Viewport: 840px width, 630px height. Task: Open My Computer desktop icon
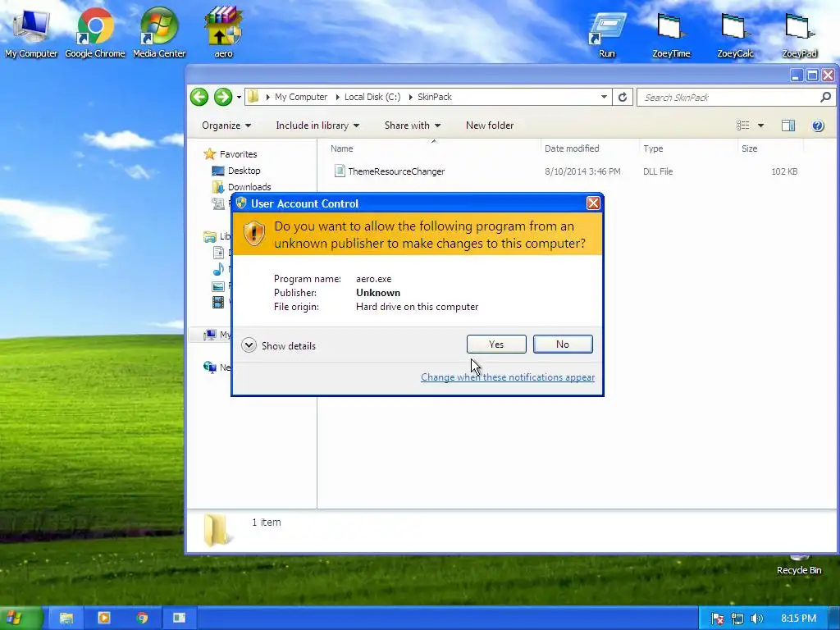coord(31,31)
